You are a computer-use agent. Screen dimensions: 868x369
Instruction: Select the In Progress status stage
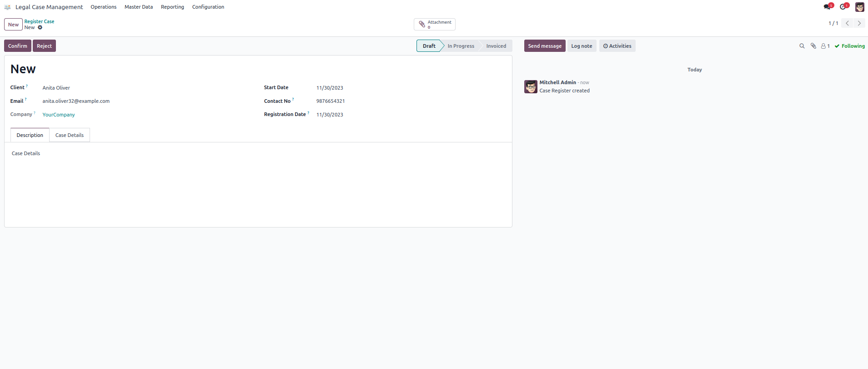click(461, 46)
